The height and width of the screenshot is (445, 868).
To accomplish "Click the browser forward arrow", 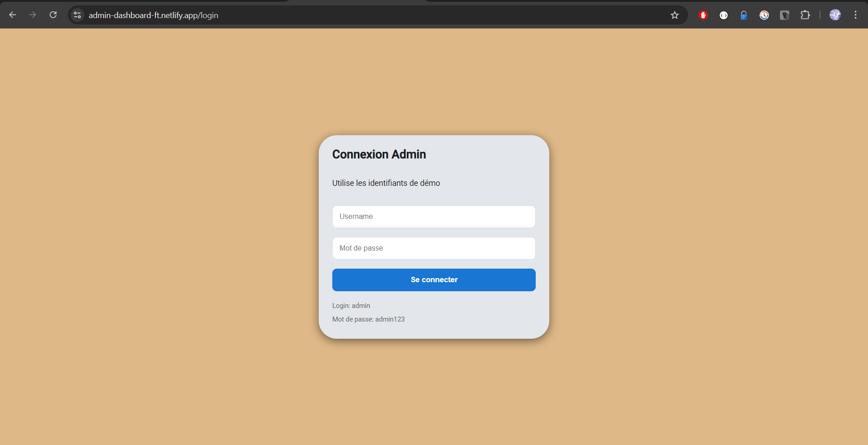I will point(33,15).
